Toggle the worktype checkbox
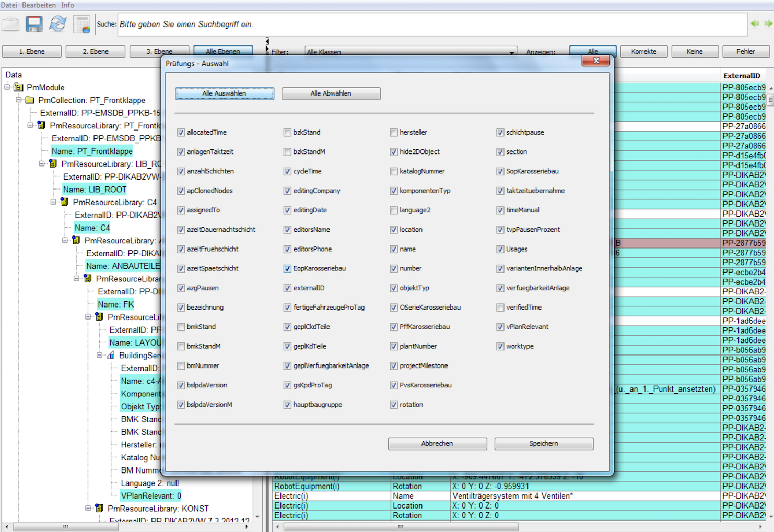The width and height of the screenshot is (774, 532). [x=500, y=347]
